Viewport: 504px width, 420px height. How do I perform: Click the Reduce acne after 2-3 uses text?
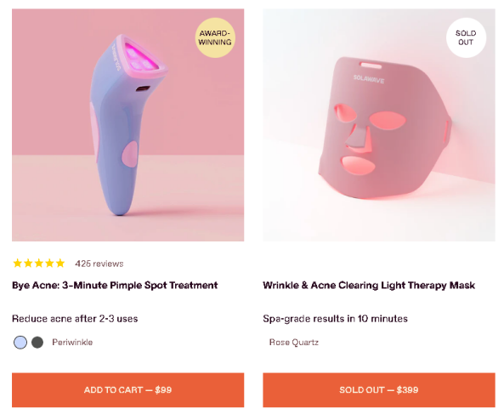pyautogui.click(x=75, y=319)
